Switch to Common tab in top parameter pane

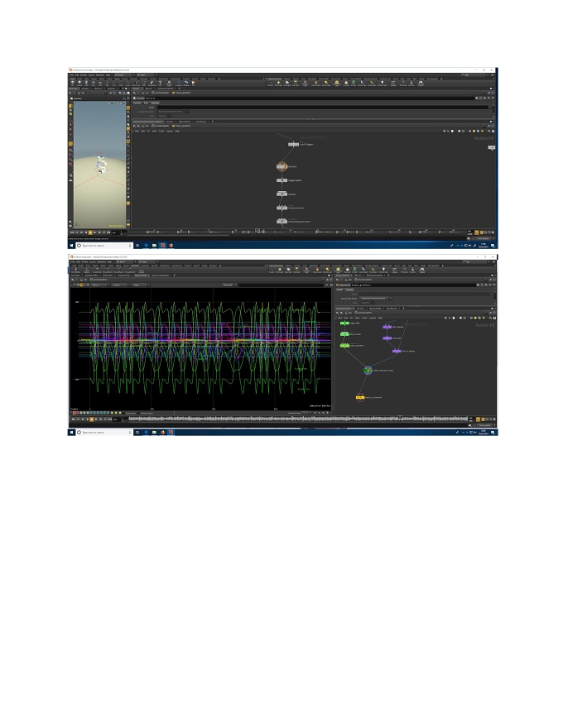155,103
